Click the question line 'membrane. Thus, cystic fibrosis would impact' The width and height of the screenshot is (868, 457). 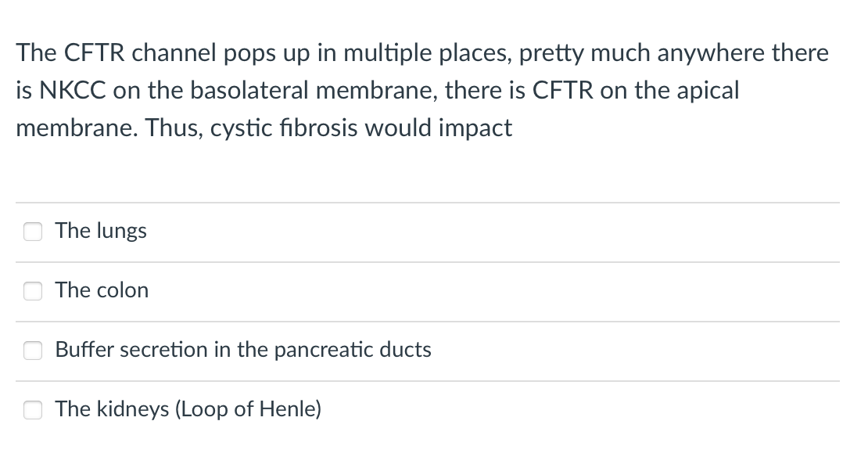(264, 128)
